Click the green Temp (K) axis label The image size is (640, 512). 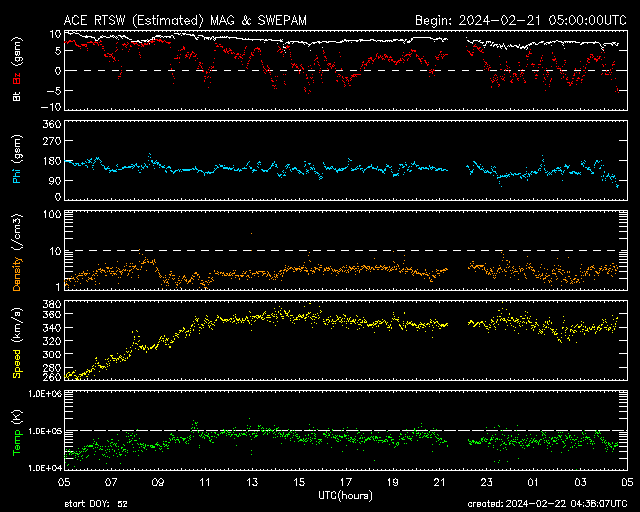(x=17, y=432)
